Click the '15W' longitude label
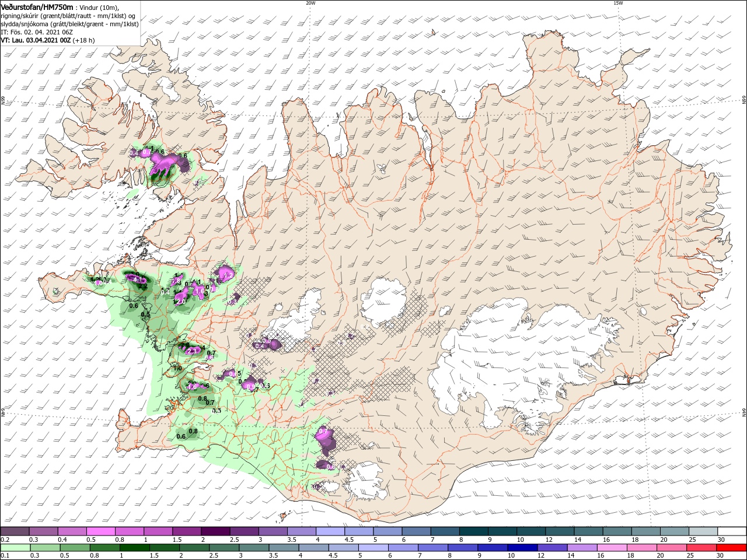Image resolution: width=747 pixels, height=560 pixels. pos(618,2)
